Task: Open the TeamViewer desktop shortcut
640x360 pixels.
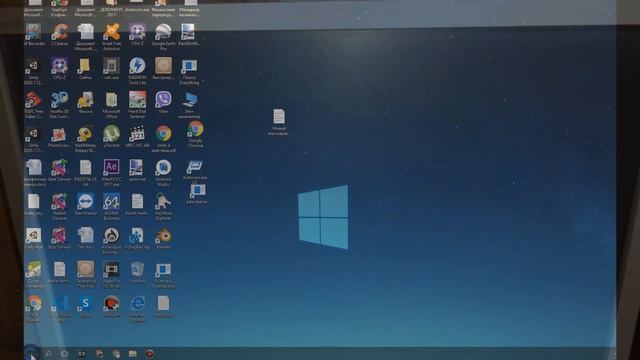Action: pyautogui.click(x=85, y=204)
